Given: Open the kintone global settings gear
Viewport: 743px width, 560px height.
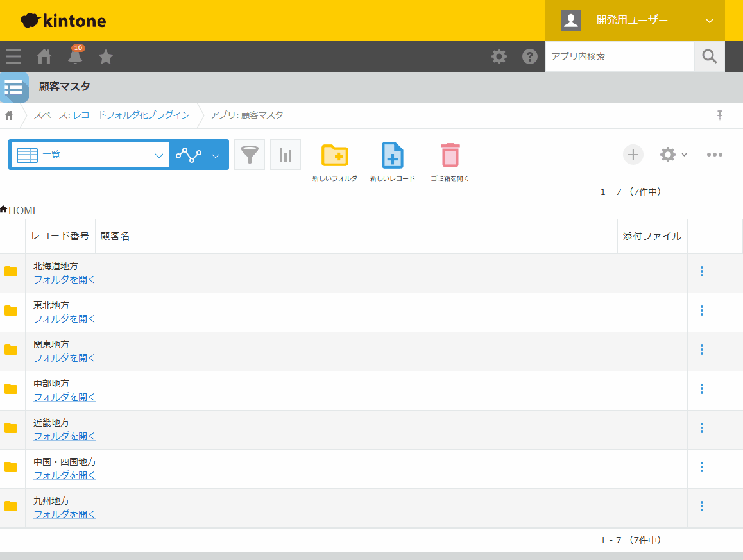Looking at the screenshot, I should (x=499, y=56).
